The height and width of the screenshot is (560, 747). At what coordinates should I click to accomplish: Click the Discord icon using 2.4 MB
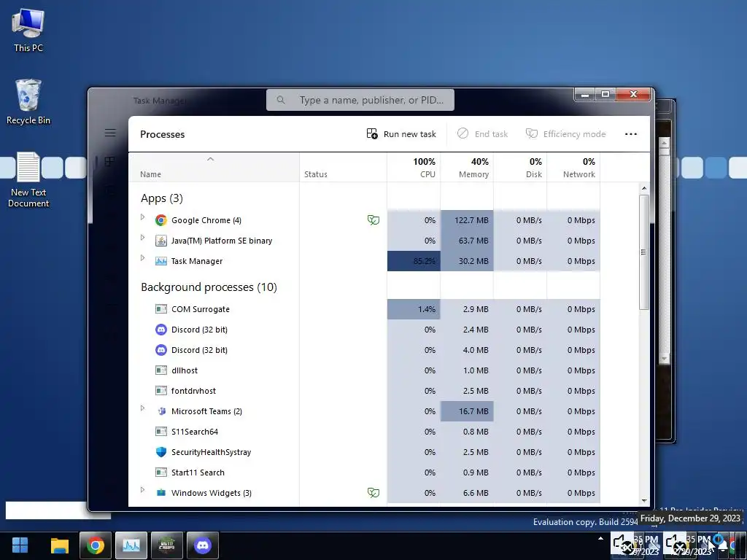161,330
